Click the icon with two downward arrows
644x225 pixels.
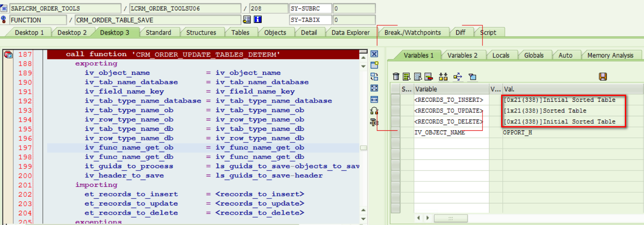coord(443,76)
